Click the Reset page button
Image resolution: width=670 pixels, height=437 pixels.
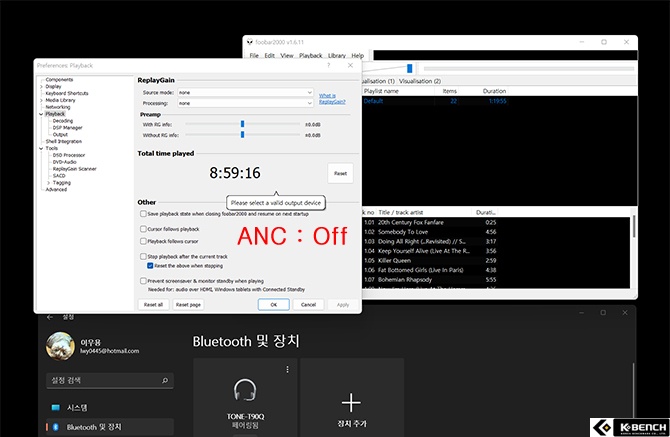click(x=188, y=305)
